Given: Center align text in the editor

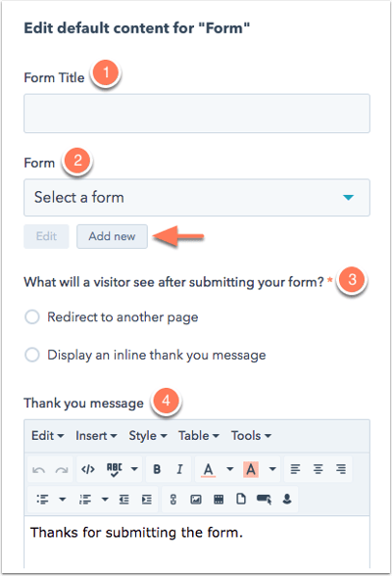Looking at the screenshot, I should click(318, 469).
